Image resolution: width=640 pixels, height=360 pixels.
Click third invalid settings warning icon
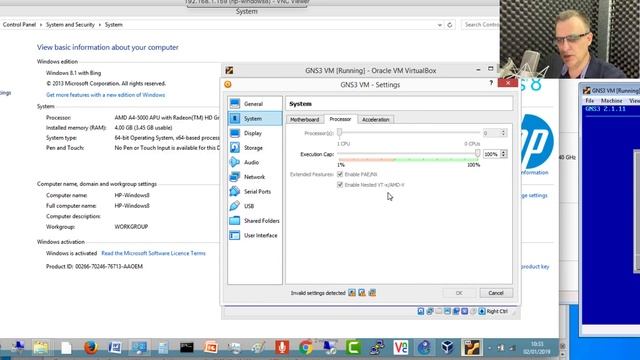372,293
